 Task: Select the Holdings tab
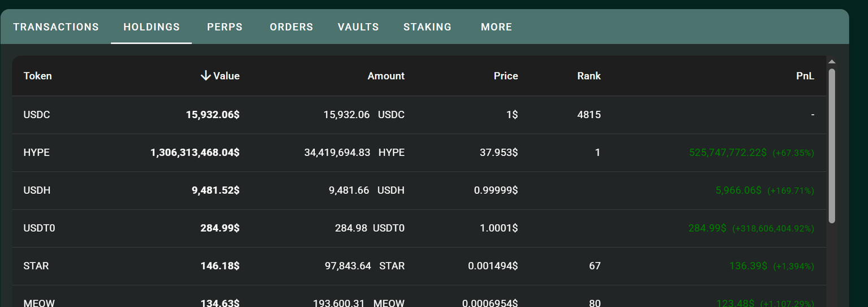point(151,27)
